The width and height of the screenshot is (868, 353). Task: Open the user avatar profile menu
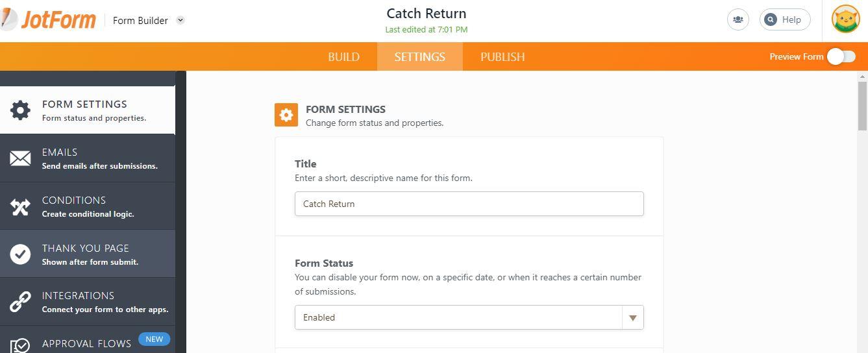845,19
